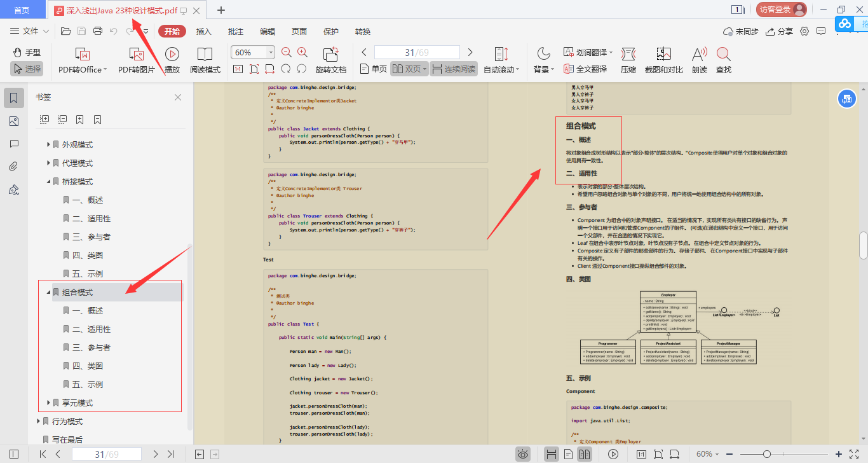Click the toolbar fit width icon
868x463 pixels.
coord(270,69)
